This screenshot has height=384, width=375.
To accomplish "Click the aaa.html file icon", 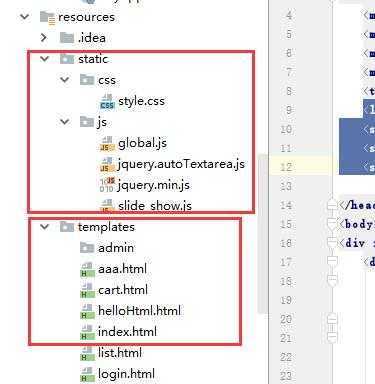I will (87, 269).
